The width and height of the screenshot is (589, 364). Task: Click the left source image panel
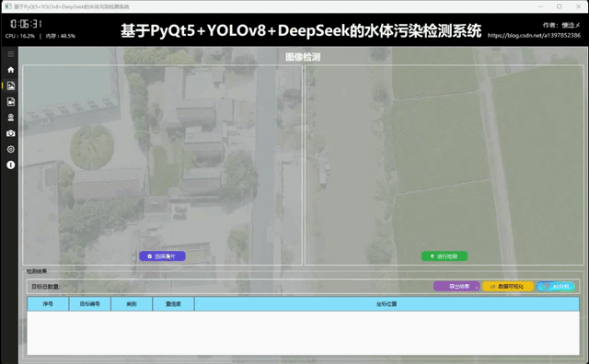[x=162, y=165]
